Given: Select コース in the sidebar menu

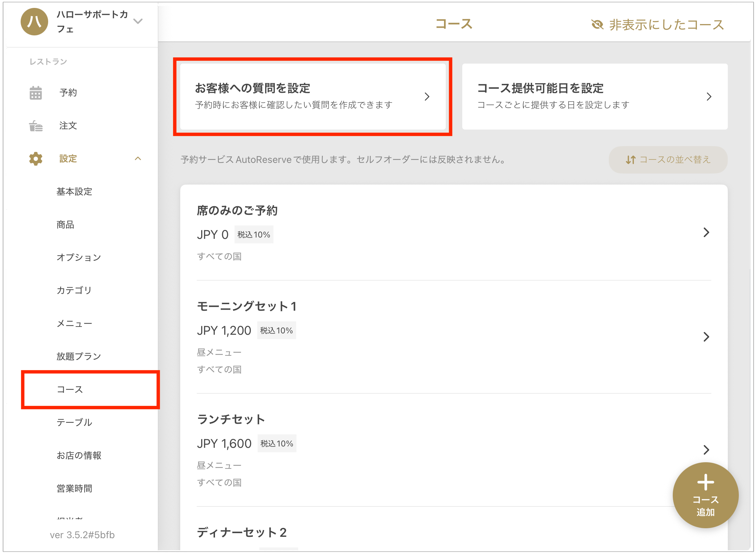Looking at the screenshot, I should tap(70, 389).
